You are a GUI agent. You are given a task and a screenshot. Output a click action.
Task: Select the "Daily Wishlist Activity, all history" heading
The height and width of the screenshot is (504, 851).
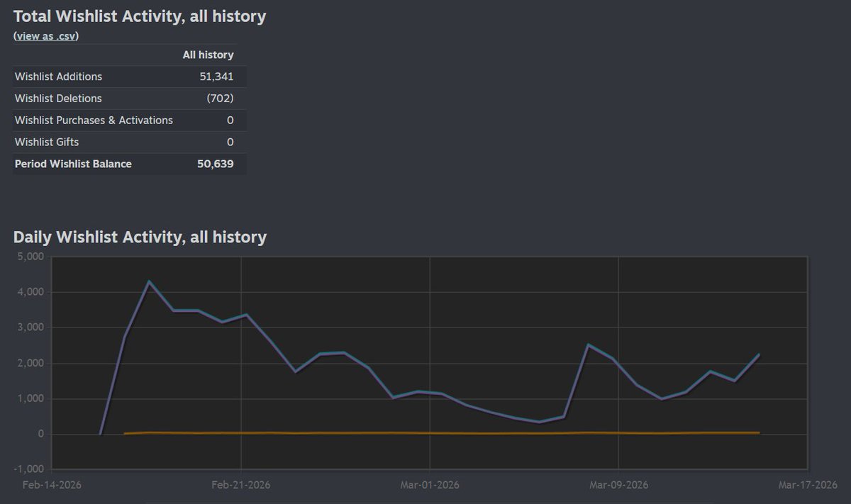[x=140, y=237]
